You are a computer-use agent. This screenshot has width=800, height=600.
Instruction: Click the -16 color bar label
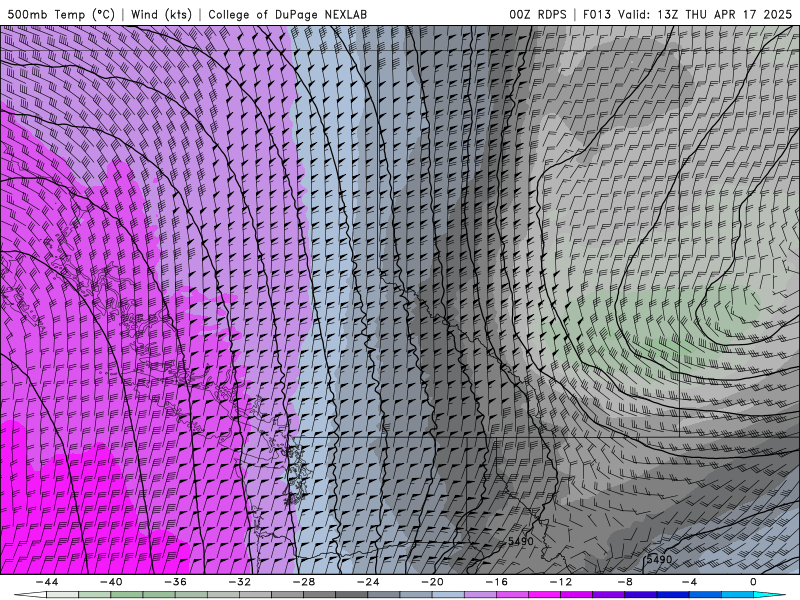[496, 582]
